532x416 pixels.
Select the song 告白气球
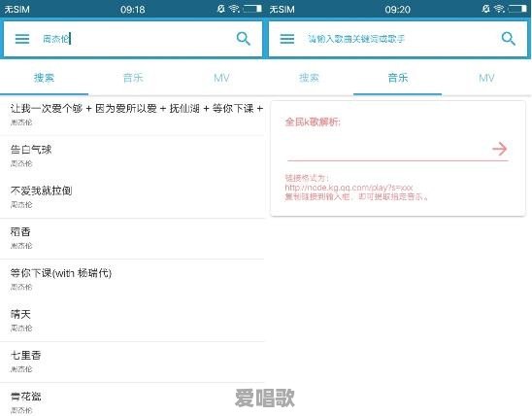coord(132,156)
